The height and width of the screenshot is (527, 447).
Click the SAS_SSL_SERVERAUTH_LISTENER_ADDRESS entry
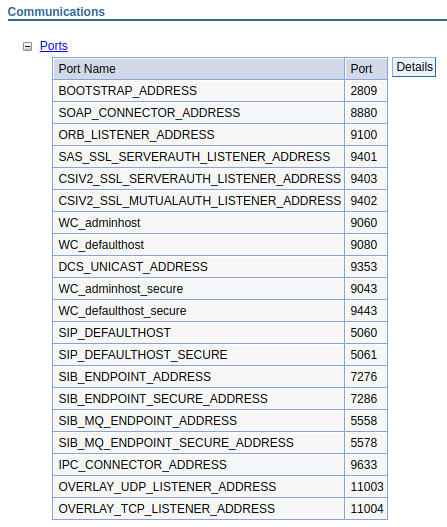coord(194,157)
